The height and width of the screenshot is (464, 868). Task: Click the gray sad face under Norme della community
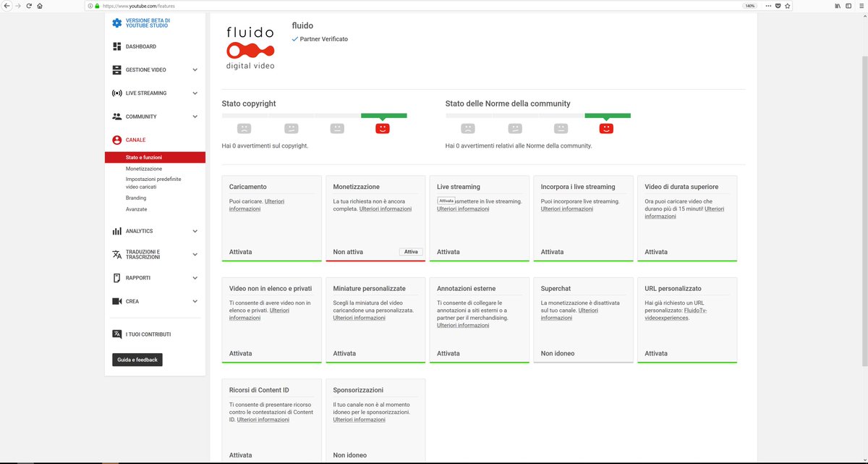click(468, 128)
